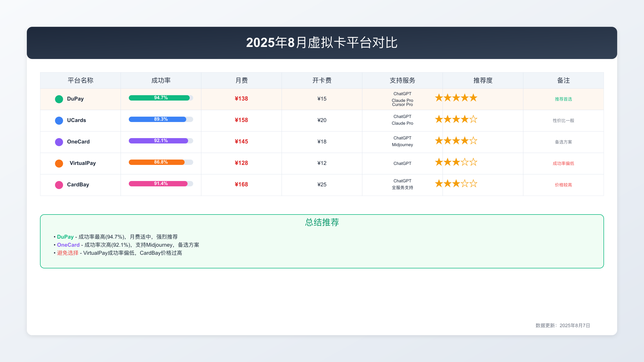This screenshot has height=362, width=644.
Task: Click the orange dot beside VirtualPay
Action: [59, 164]
